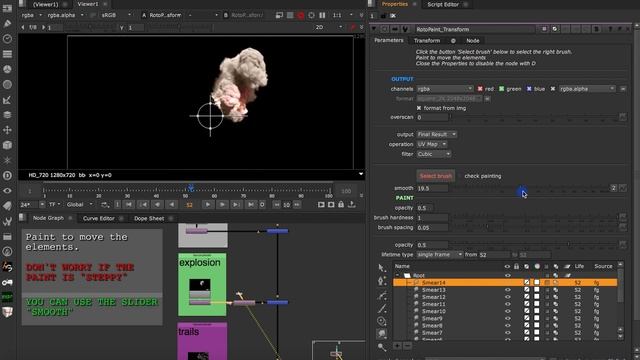This screenshot has width=640, height=360.
Task: Open the Global frame range dropdown
Action: pyautogui.click(x=80, y=204)
